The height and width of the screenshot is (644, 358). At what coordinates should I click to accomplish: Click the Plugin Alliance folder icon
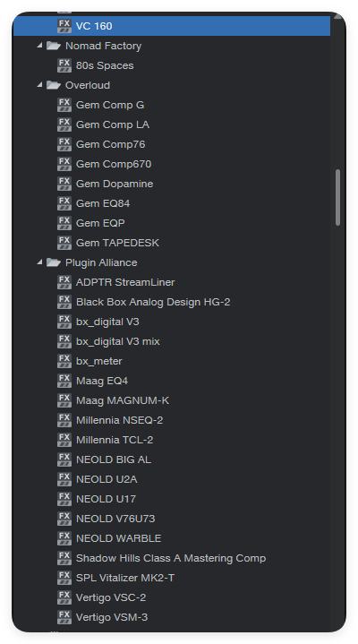[x=54, y=262]
